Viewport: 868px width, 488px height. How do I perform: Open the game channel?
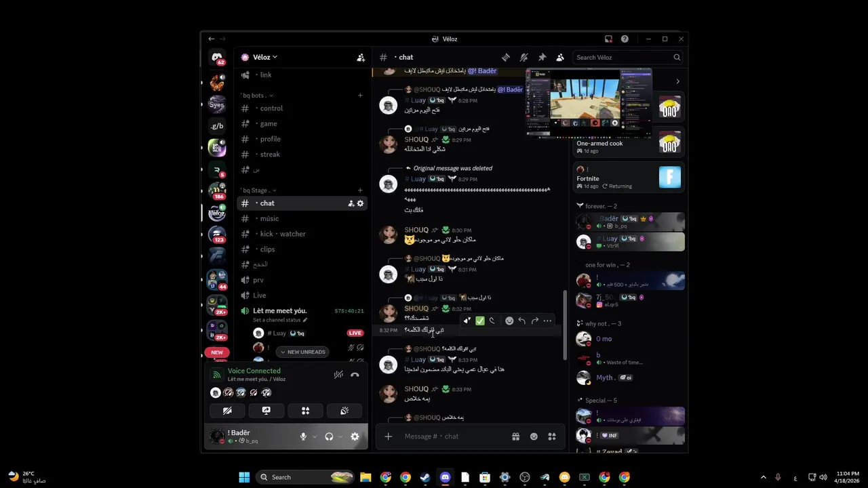point(302,123)
